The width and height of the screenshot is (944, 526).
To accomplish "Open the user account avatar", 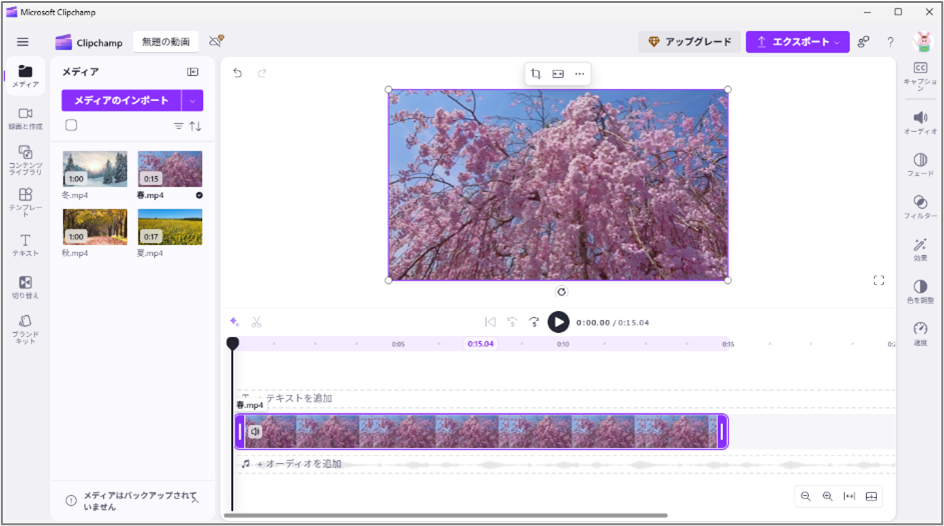I will coord(922,42).
